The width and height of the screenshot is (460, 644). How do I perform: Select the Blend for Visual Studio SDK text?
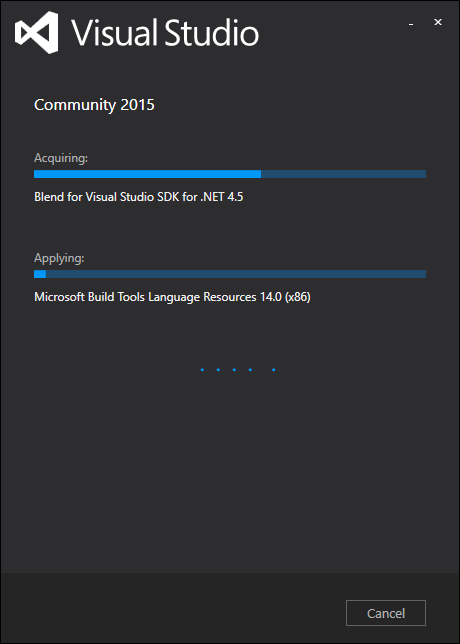point(139,197)
